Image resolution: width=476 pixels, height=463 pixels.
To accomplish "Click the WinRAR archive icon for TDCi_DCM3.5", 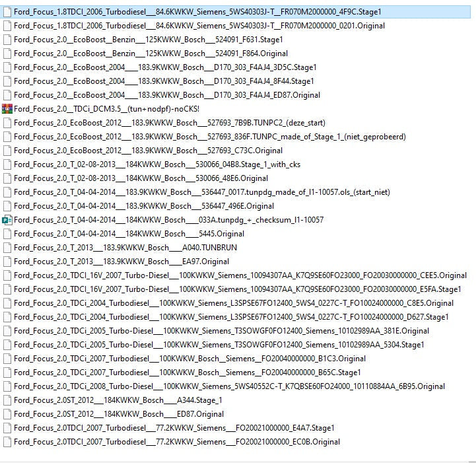I will (7, 109).
